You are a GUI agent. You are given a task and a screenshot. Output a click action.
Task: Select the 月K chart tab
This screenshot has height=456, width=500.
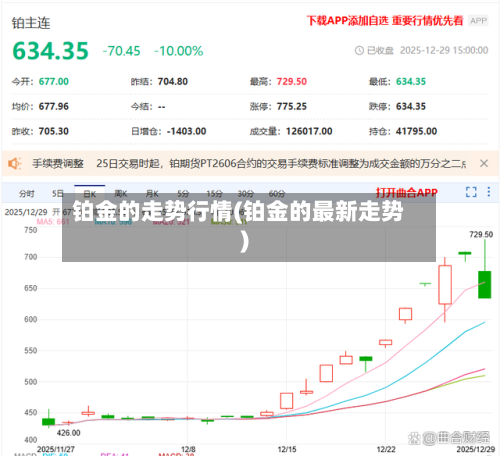(x=152, y=193)
